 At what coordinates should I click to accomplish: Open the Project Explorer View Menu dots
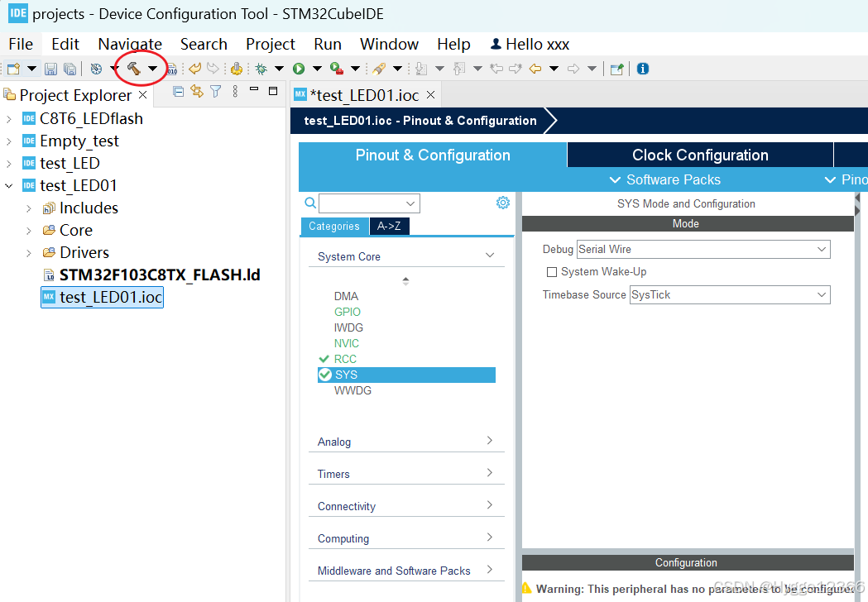click(x=235, y=92)
